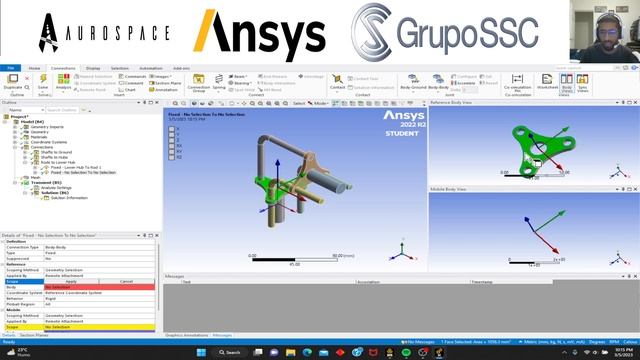Switch to the Add-ons ribbon tab
This screenshot has height=360, width=640.
tap(181, 68)
